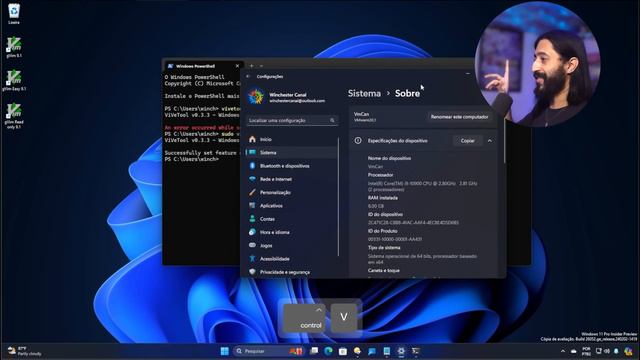640x360 pixels.
Task: Click the colorful icon at taskbar's end
Action: (628, 351)
